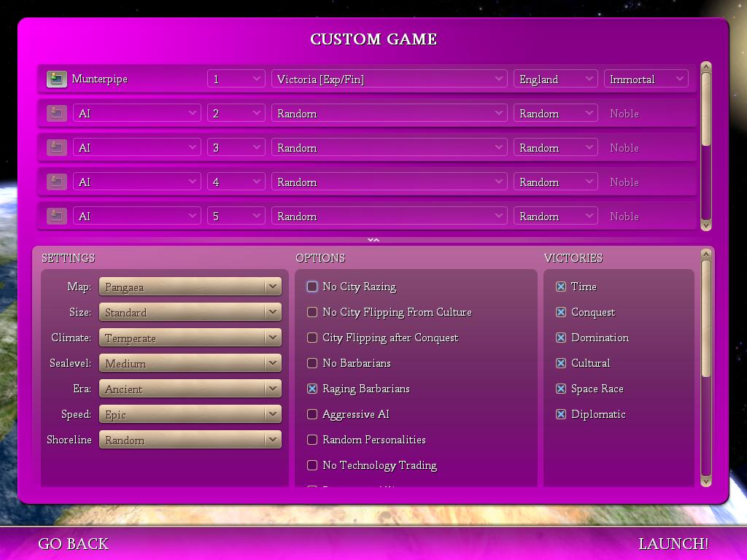Open the Random civilization dropdown in row 2

(x=555, y=113)
